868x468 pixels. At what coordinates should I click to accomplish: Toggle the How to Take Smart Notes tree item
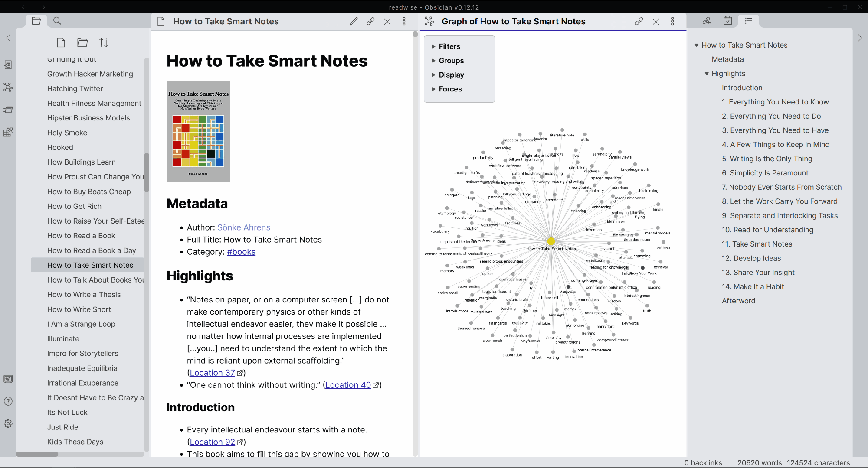pyautogui.click(x=697, y=45)
